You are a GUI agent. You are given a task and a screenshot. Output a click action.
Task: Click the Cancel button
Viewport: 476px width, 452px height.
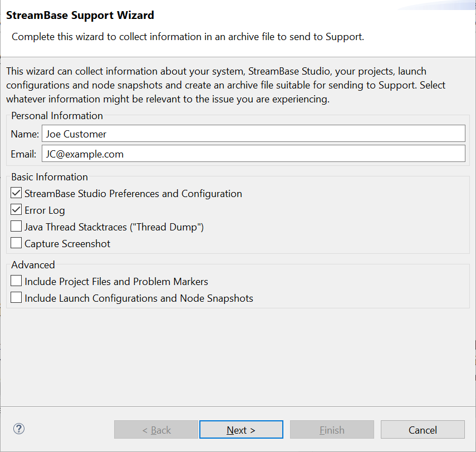[x=423, y=430]
